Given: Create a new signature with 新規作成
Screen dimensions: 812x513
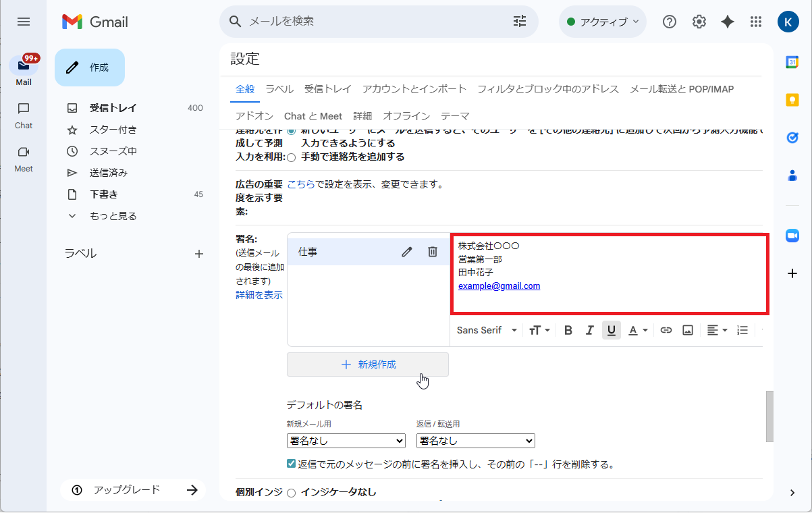Looking at the screenshot, I should click(368, 364).
